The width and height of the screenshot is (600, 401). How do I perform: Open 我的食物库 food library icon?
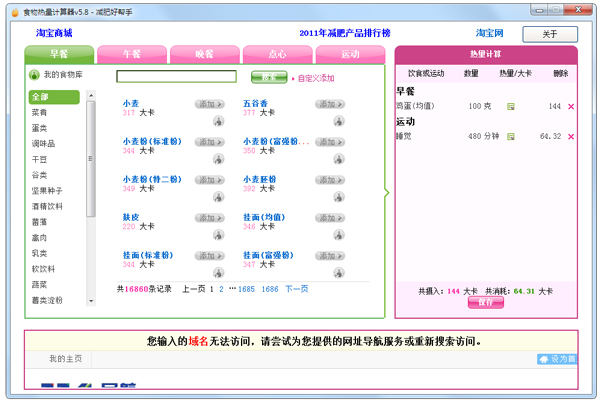click(35, 75)
